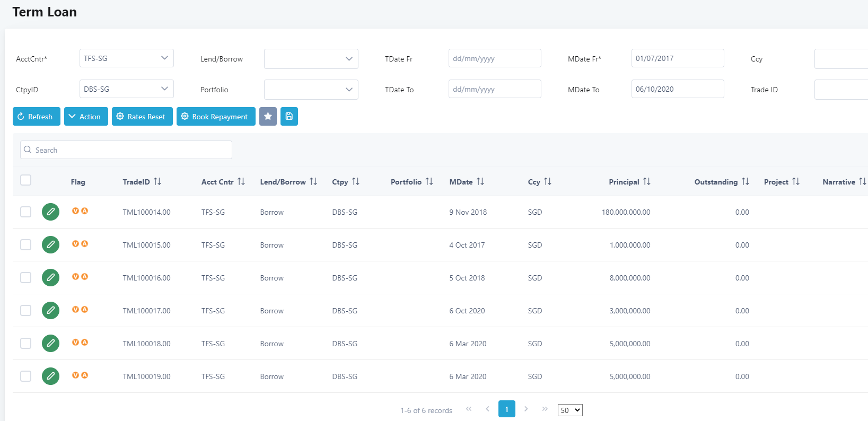
Task: Edit trade TML100014.00 with pencil icon
Action: point(50,212)
